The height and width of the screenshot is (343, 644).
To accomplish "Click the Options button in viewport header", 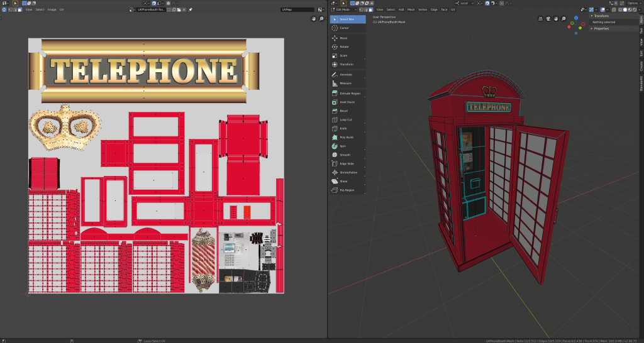I will pyautogui.click(x=632, y=3).
